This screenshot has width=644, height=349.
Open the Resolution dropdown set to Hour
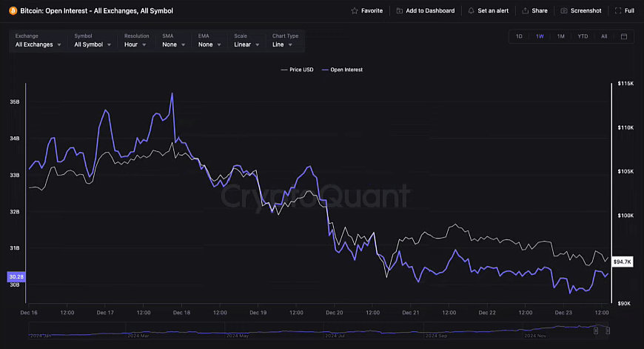[135, 44]
